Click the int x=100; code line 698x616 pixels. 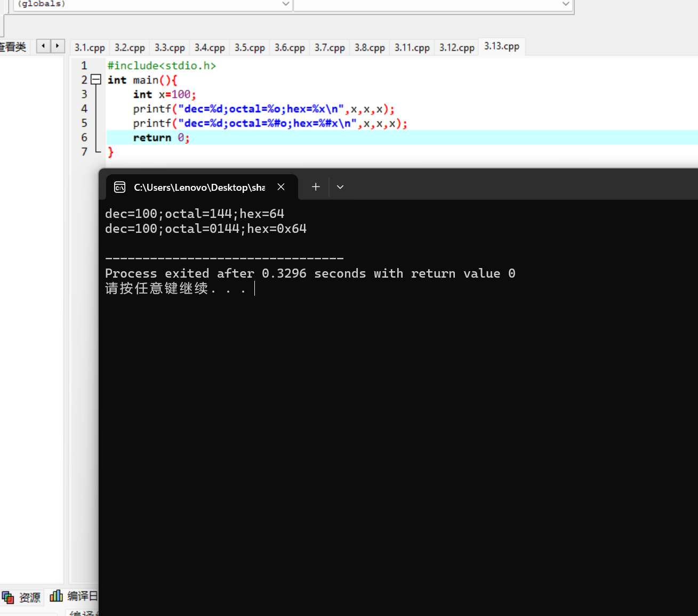point(164,94)
